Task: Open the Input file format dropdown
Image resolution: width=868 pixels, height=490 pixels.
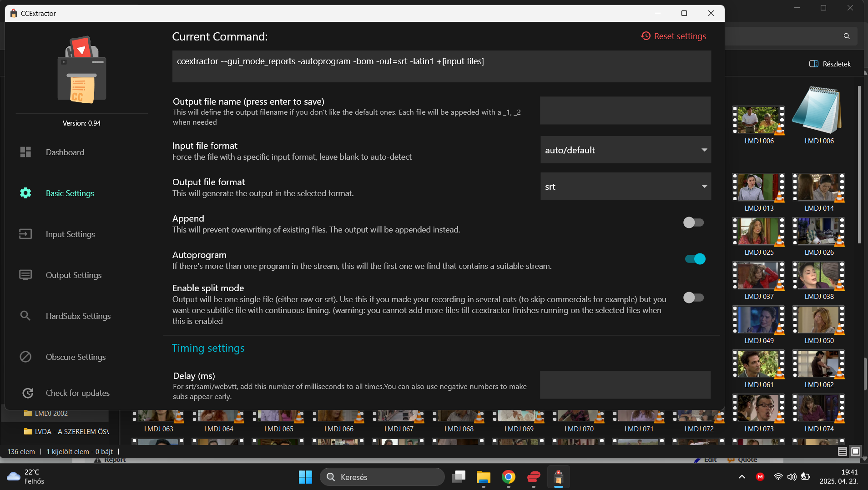Action: coord(626,150)
